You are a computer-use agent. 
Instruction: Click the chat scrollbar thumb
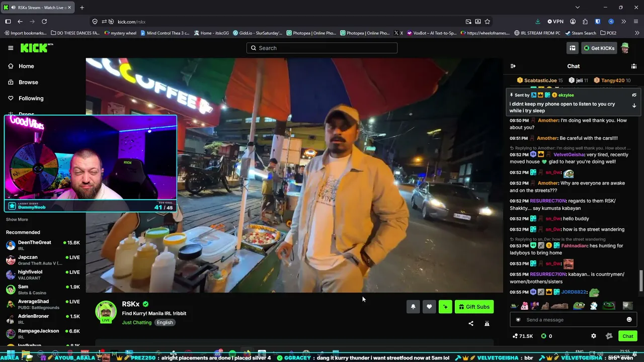(640, 281)
